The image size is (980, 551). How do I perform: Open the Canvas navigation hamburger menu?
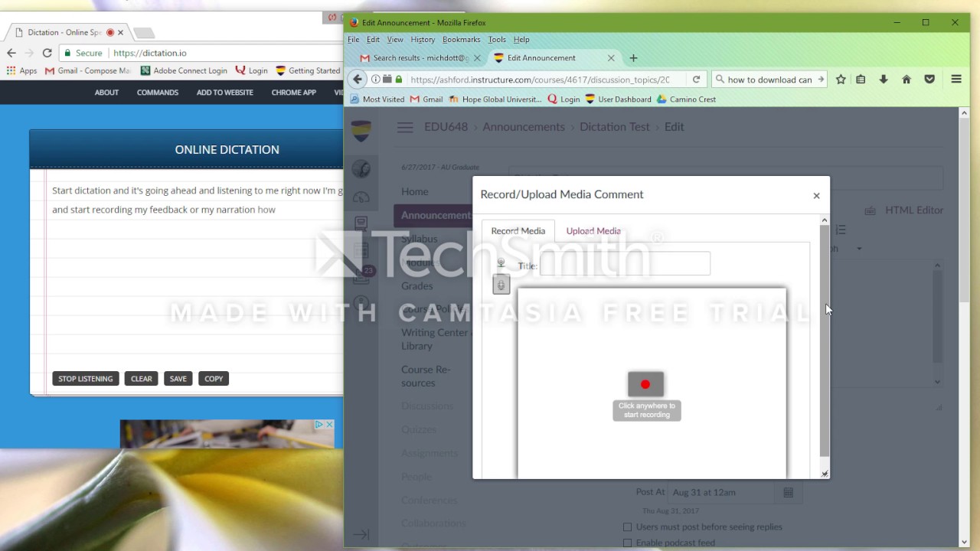405,127
